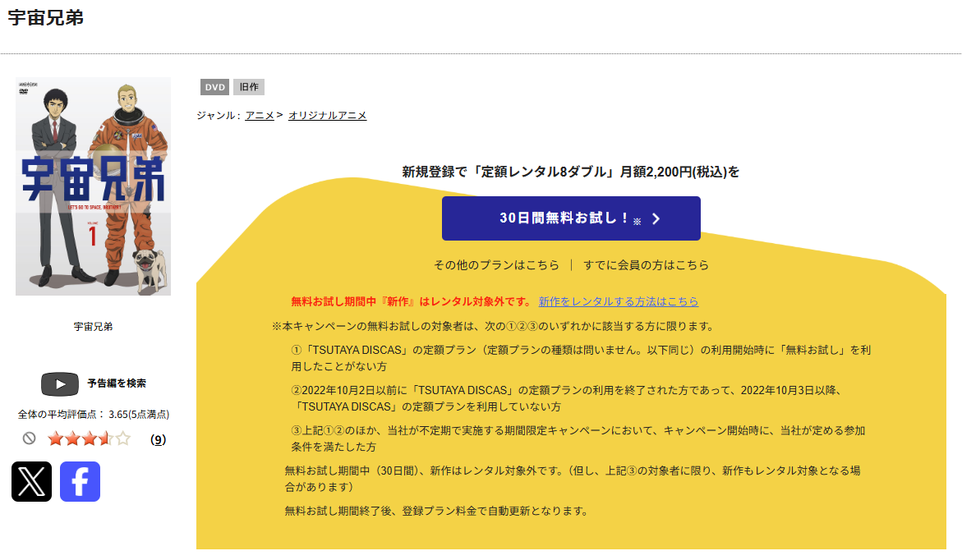
Task: Open すでに会員の方はこちら link
Action: click(646, 265)
